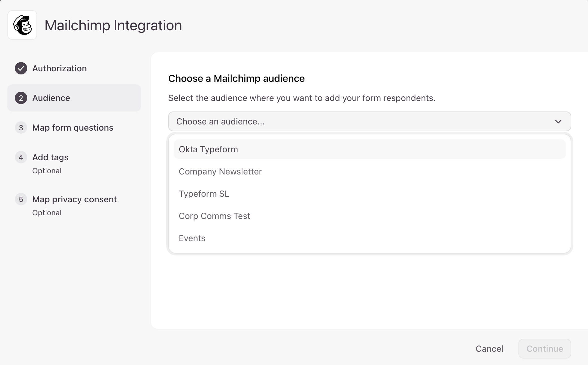Select Company Newsletter audience option
Viewport: 588px width, 365px height.
click(369, 171)
